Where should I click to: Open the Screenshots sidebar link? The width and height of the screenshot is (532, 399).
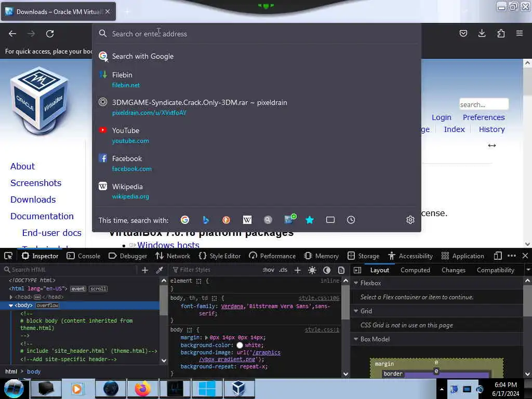pyautogui.click(x=36, y=183)
